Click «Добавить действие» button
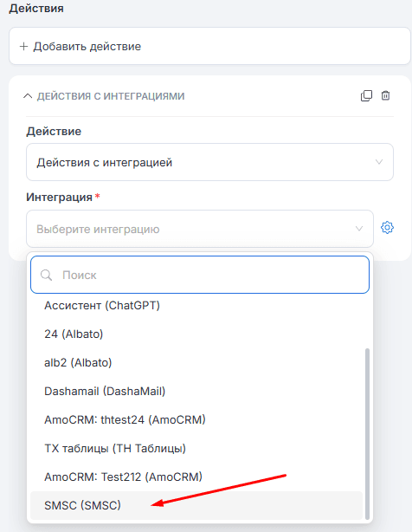Image resolution: width=412 pixels, height=532 pixels. click(209, 46)
